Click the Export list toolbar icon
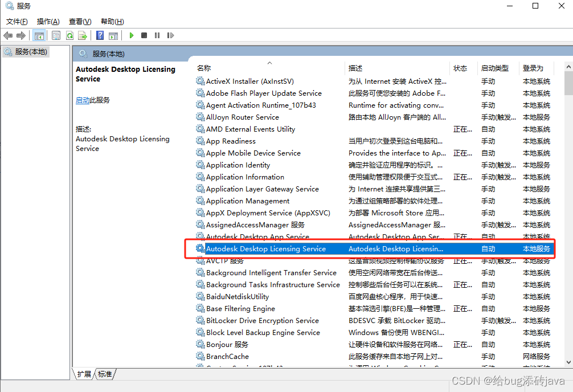573x392 pixels. pyautogui.click(x=83, y=35)
